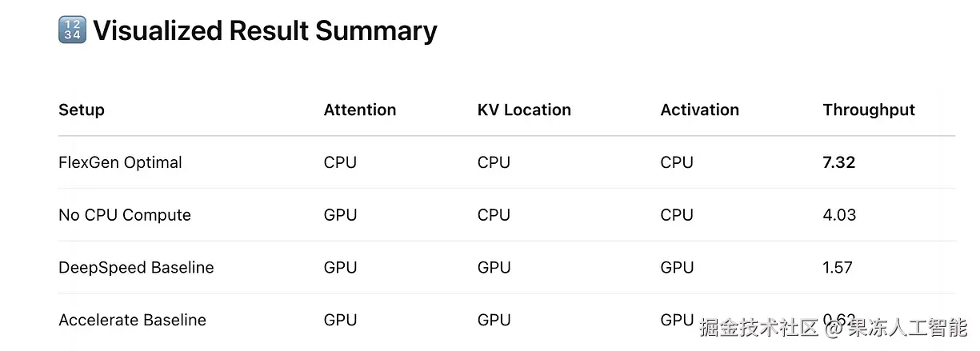Click GPU under KV Location for Accelerate Baseline
980x351 pixels.
click(x=494, y=320)
